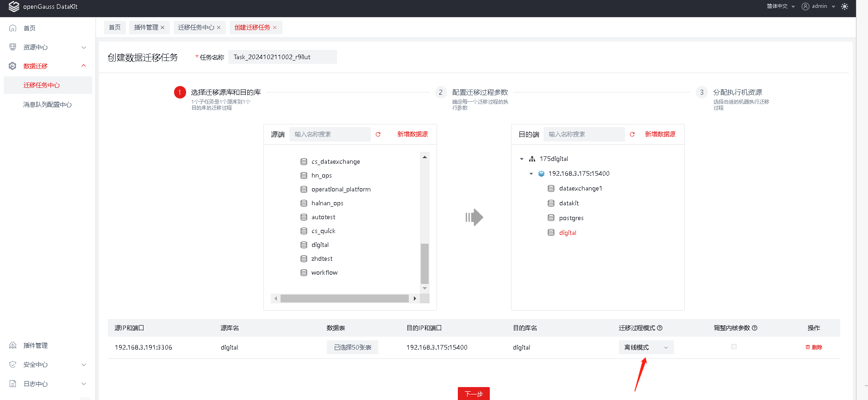Viewport: 868px width, 400px height.
Task: Click 新增数据源 in the 源端 panel
Action: (412, 134)
